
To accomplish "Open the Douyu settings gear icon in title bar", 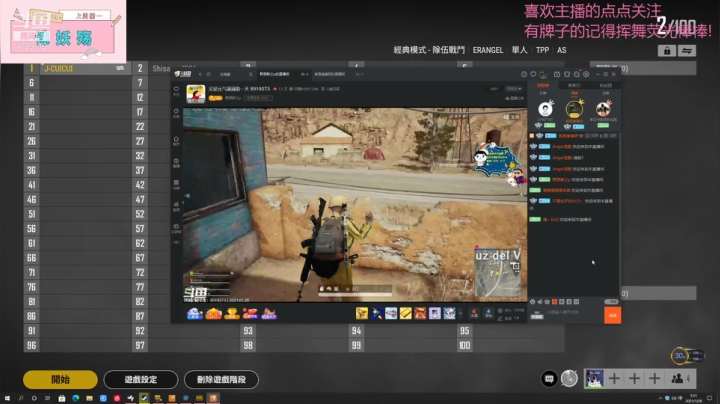I will point(586,74).
